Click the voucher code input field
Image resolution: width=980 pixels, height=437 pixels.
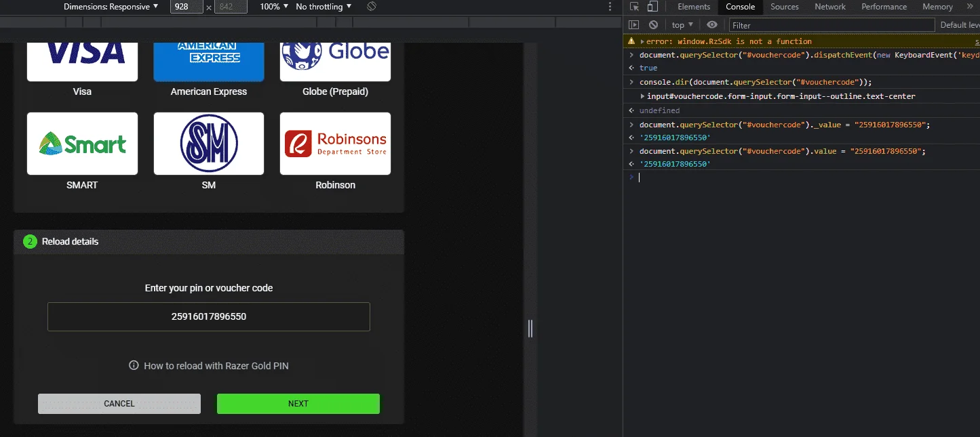[x=209, y=316]
